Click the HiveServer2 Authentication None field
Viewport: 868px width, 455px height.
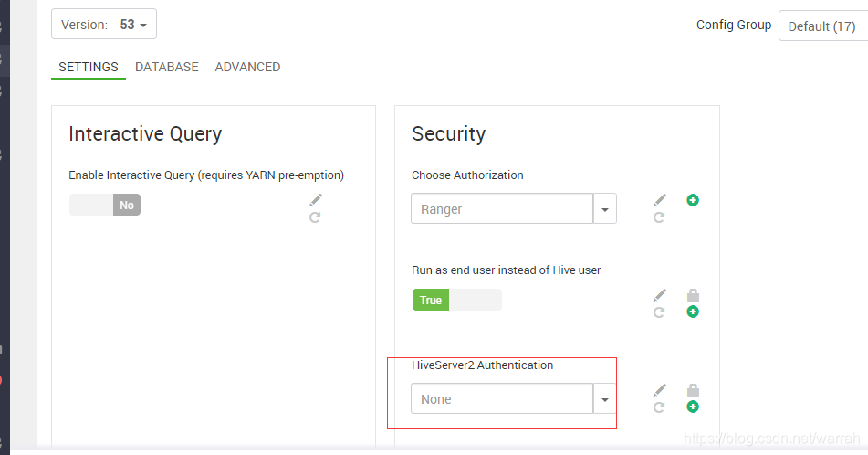[502, 399]
